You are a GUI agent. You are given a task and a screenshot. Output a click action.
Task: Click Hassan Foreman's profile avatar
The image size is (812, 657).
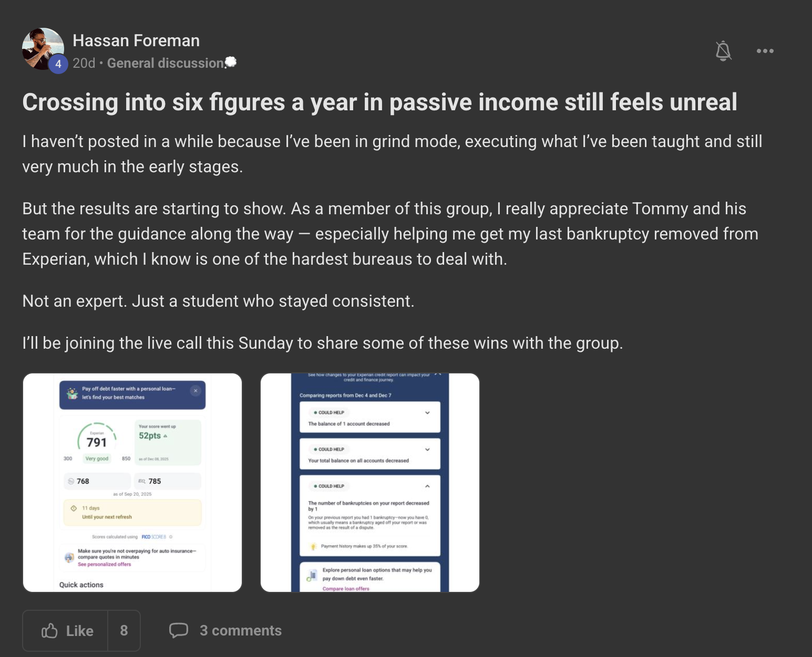[x=43, y=49]
